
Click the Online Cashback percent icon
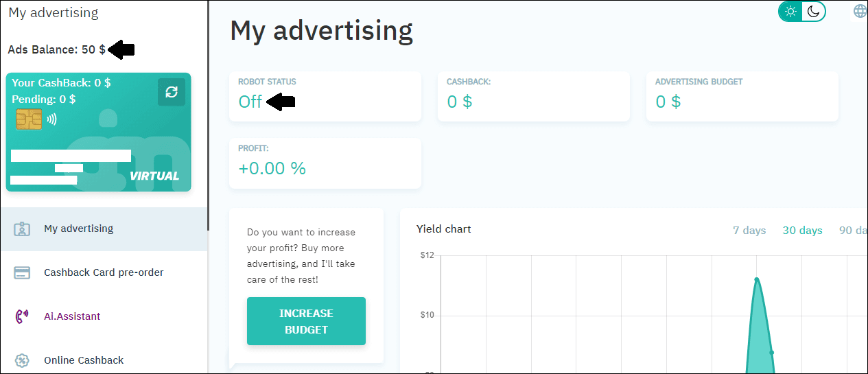(x=23, y=360)
